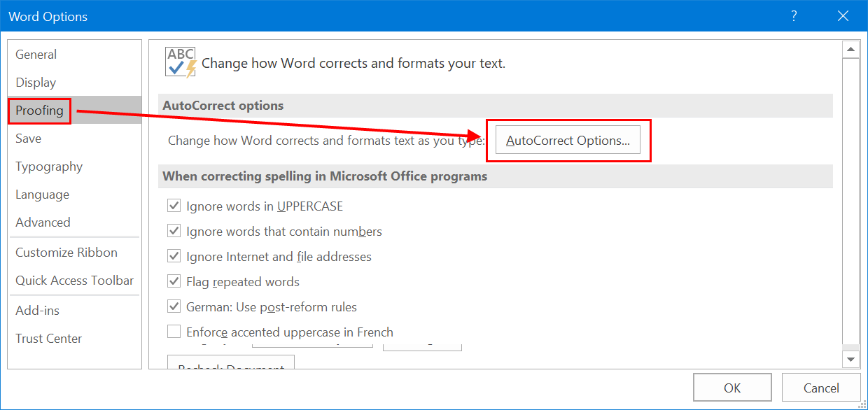Uncheck German: Use post-reform rules
The image size is (868, 410).
174,307
